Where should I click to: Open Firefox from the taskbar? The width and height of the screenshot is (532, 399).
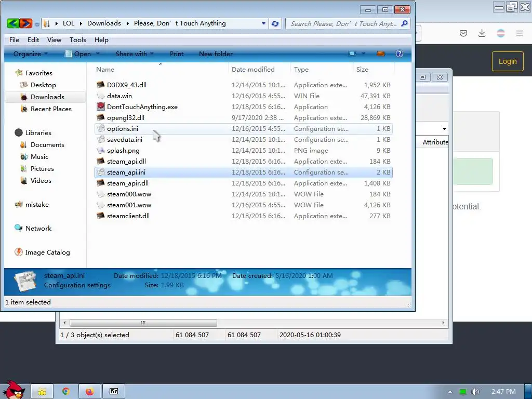pyautogui.click(x=89, y=392)
